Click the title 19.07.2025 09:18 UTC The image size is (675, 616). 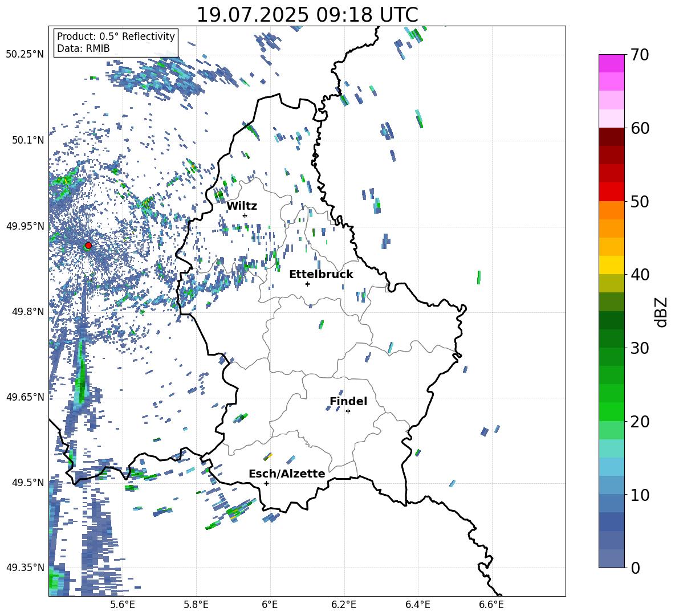tap(307, 15)
